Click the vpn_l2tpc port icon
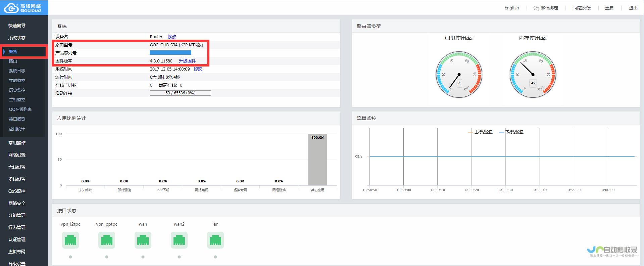Image resolution: width=644 pixels, height=266 pixels. click(x=70, y=240)
